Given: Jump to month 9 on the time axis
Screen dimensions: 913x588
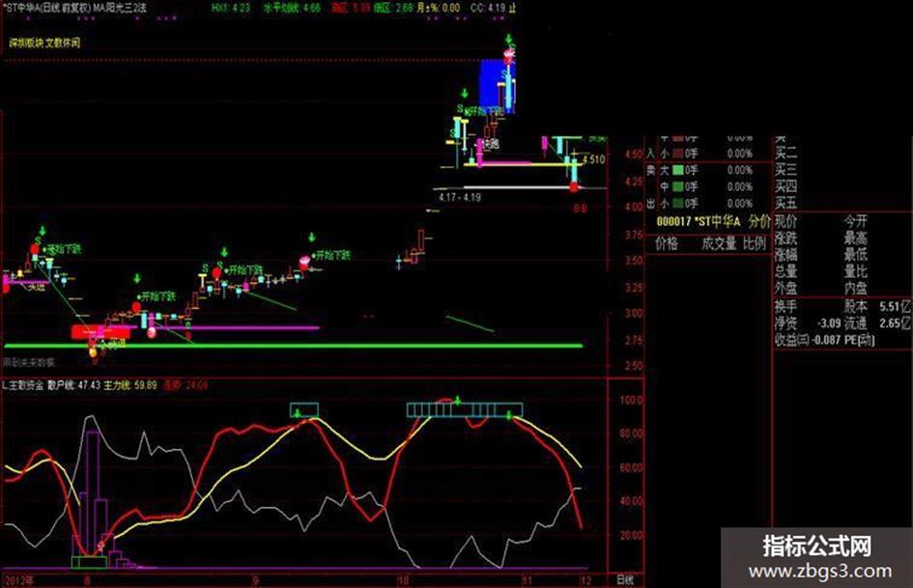Looking at the screenshot, I should coord(255,580).
